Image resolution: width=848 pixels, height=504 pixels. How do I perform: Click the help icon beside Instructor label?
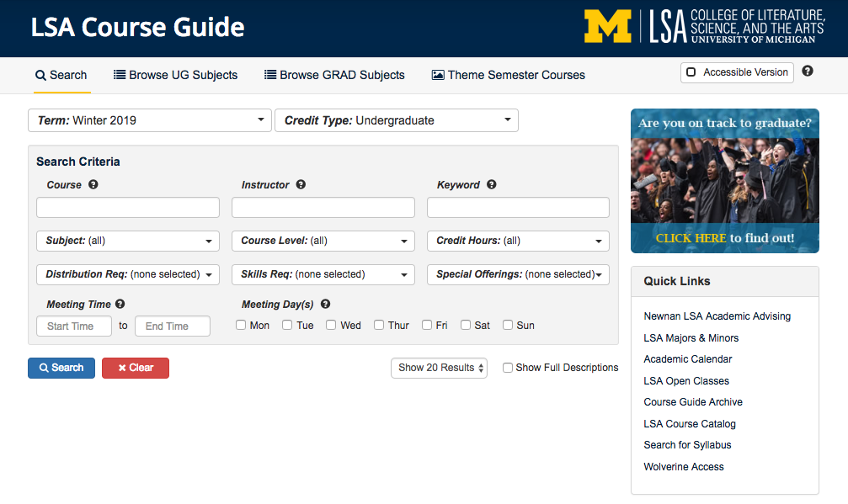point(301,184)
